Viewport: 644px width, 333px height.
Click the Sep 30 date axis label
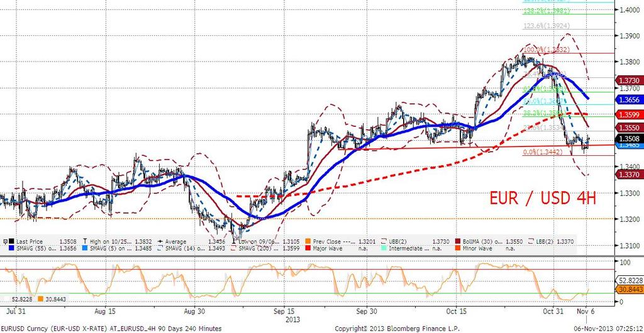tap(367, 310)
